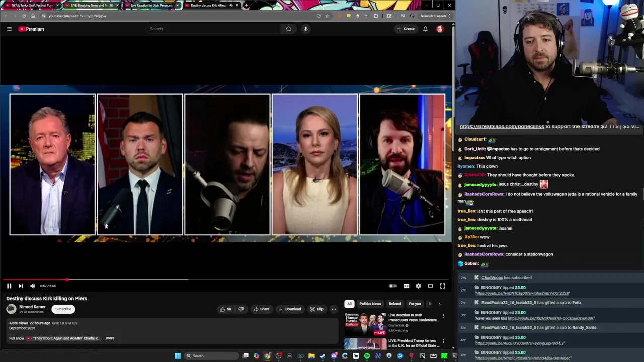
Task: Download the video
Action: pos(290,309)
